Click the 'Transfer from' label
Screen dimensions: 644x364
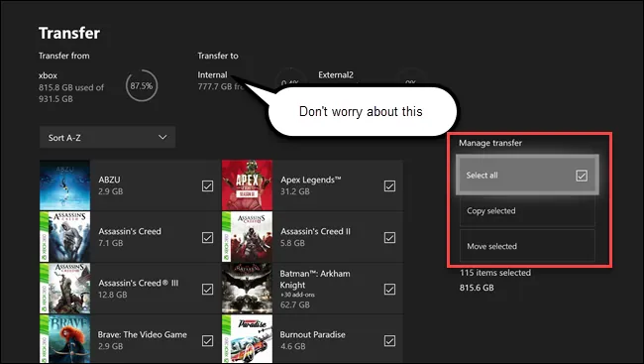[64, 56]
